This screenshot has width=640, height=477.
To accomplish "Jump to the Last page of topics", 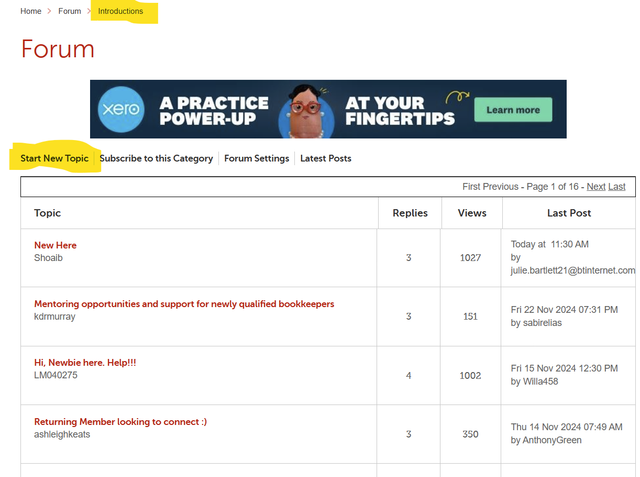I will [617, 186].
